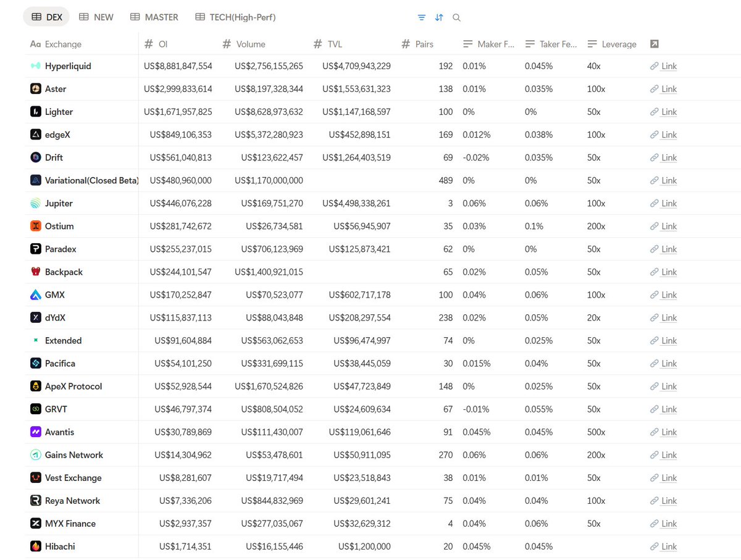Open the Link in the Aster row
741x560 pixels.
point(664,89)
